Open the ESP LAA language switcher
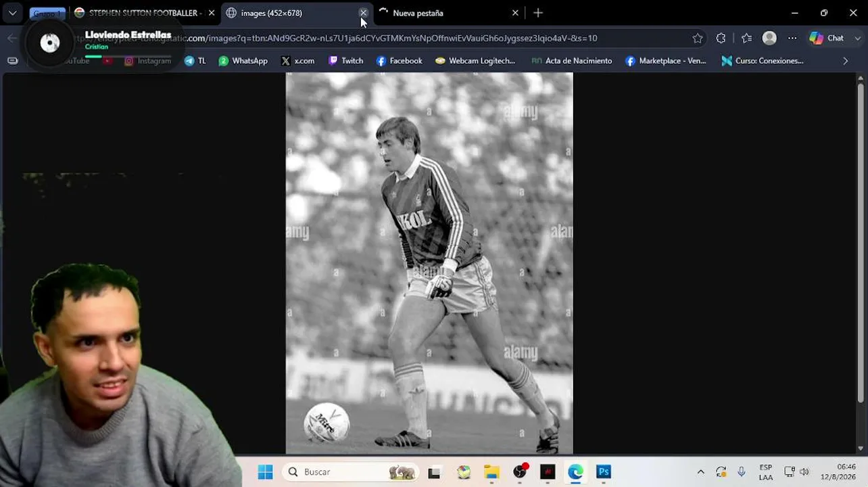 pos(766,472)
